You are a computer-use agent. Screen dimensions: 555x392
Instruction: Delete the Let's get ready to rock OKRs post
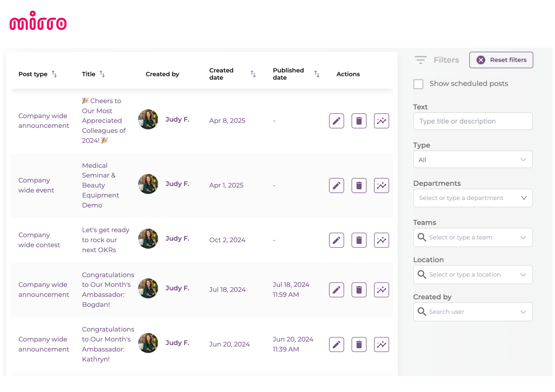point(359,240)
